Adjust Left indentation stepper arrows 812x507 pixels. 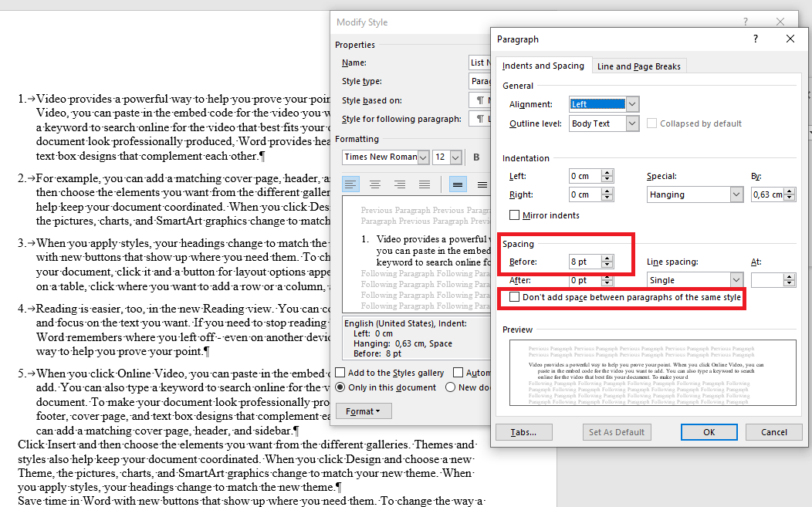click(x=607, y=176)
